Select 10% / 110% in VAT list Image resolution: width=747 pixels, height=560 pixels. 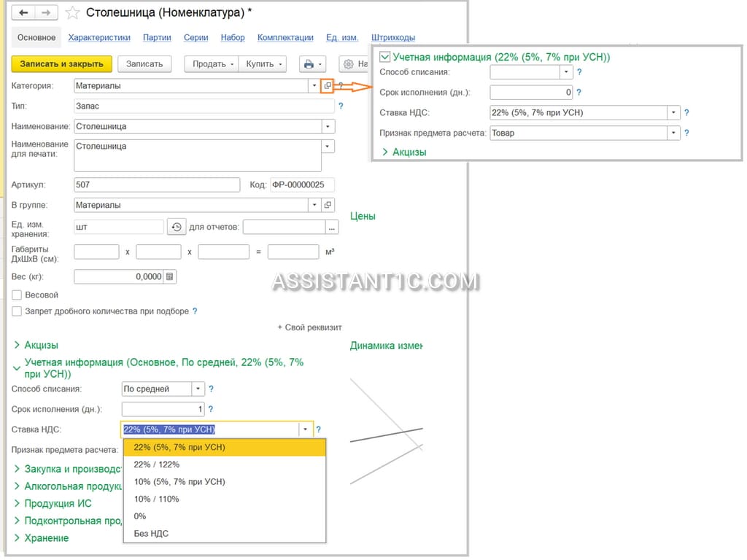tap(225, 499)
